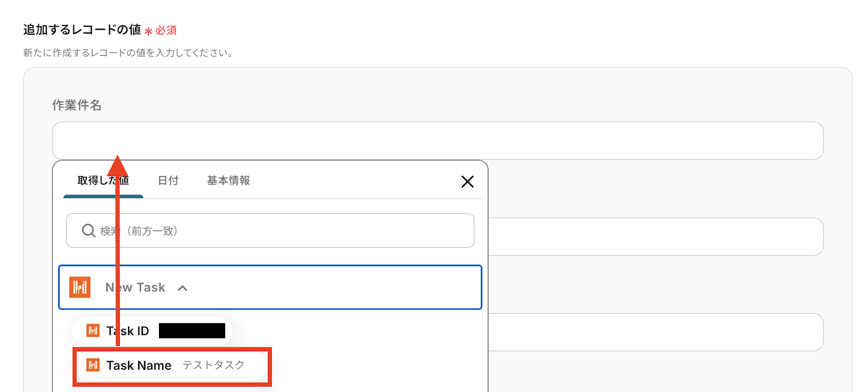Open the 日付 tab
The height and width of the screenshot is (392, 868).
[168, 181]
